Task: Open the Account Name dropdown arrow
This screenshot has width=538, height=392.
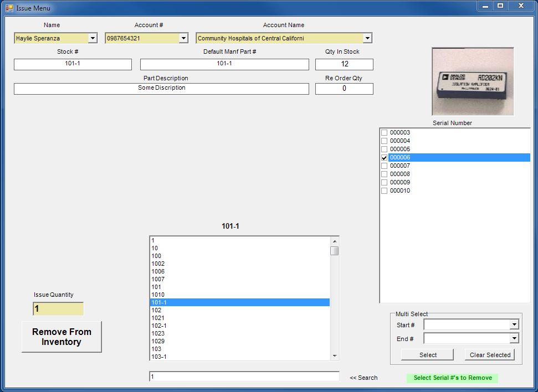Action: click(x=367, y=38)
